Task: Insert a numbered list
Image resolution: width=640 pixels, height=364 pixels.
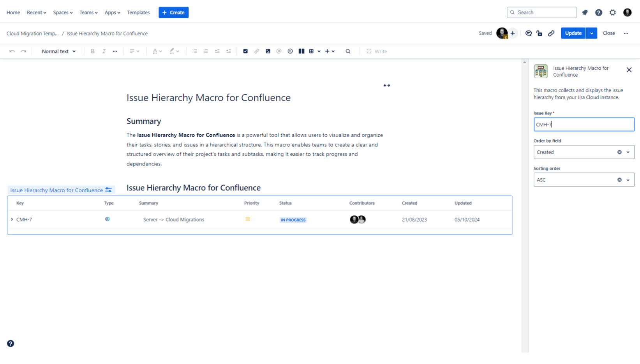Action: (x=206, y=51)
